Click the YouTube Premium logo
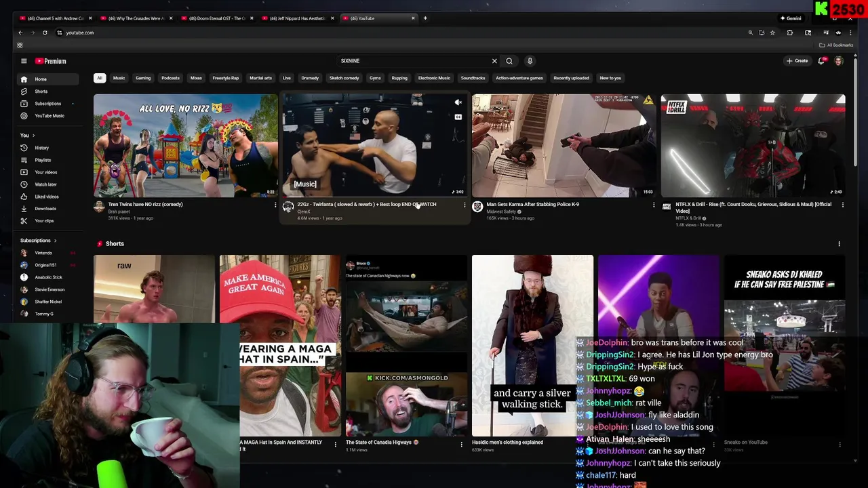The width and height of the screenshot is (868, 488). coord(51,61)
